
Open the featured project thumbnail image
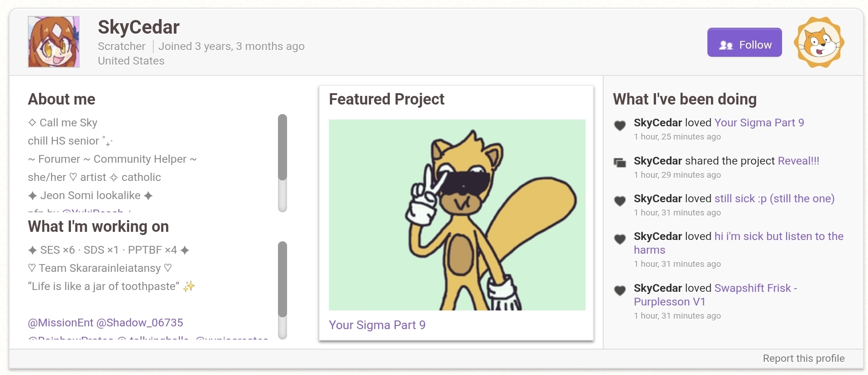(457, 214)
